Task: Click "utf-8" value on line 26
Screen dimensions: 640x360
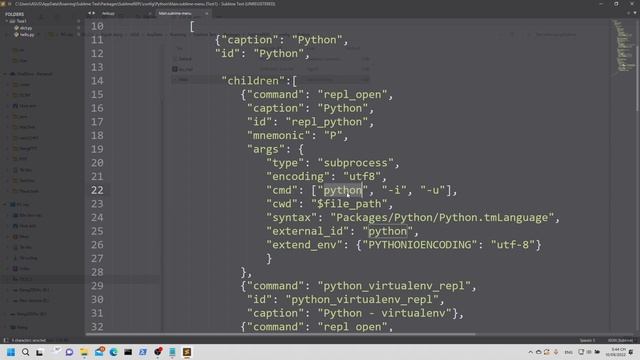Action: click(513, 245)
